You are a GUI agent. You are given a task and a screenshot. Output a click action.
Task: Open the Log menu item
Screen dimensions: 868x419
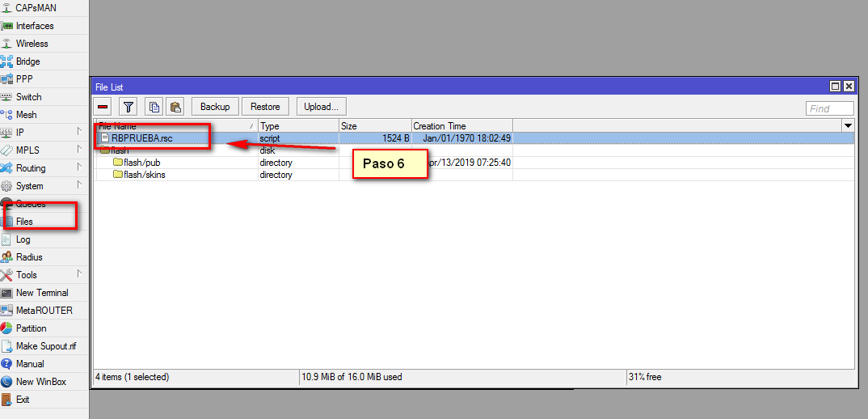(23, 239)
